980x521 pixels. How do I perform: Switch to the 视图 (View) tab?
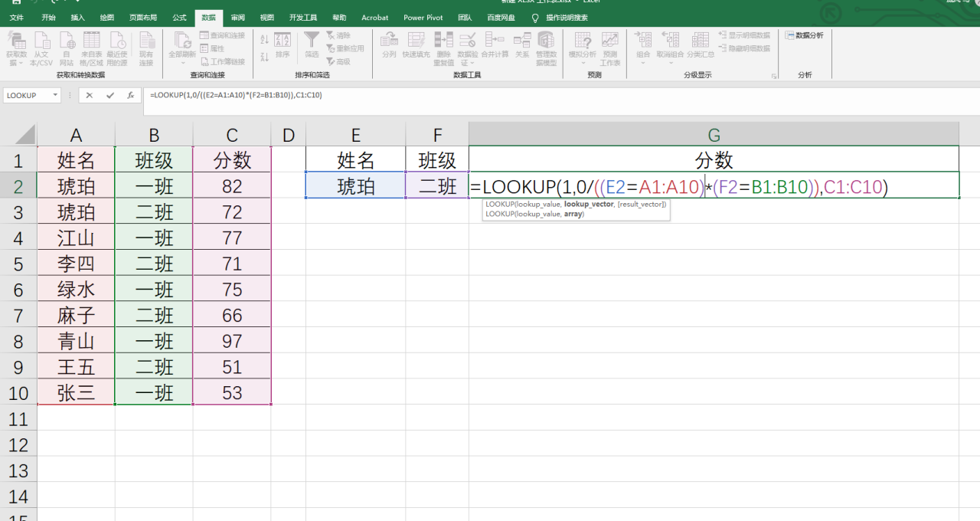[x=267, y=18]
